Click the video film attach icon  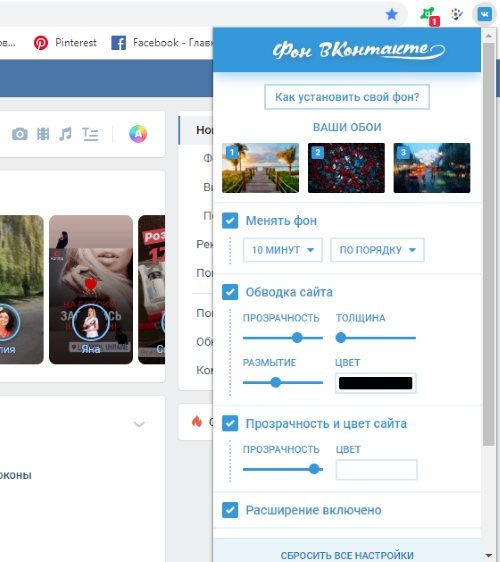[43, 134]
